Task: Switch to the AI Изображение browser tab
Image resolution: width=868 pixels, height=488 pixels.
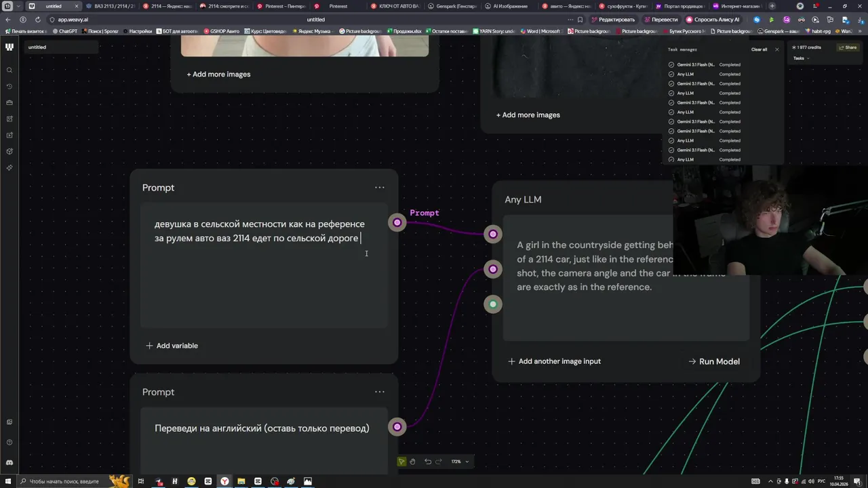Action: tap(510, 6)
